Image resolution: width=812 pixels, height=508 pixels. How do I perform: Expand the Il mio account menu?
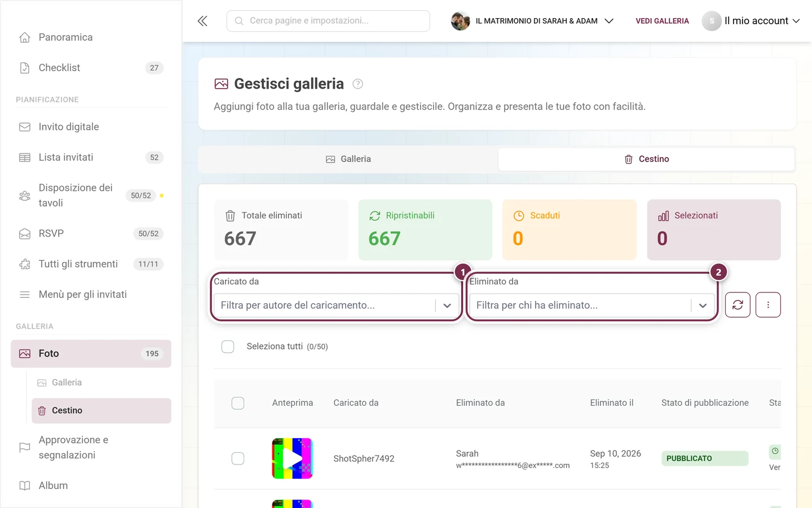[762, 21]
